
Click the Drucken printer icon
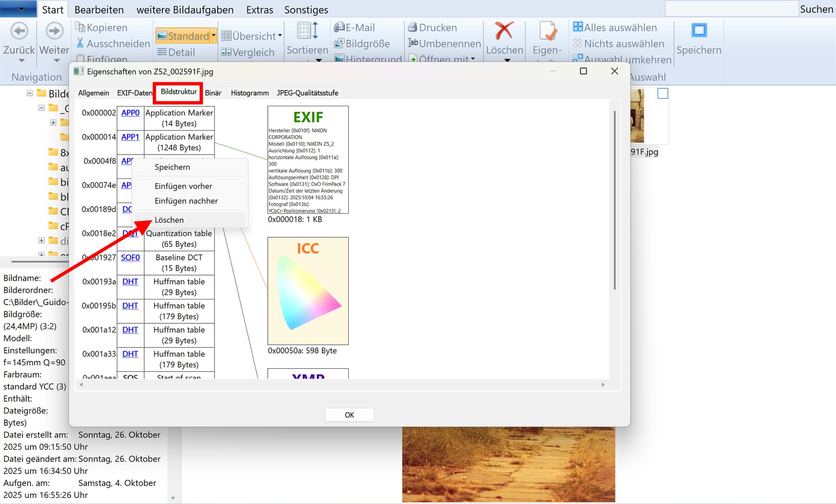click(412, 27)
